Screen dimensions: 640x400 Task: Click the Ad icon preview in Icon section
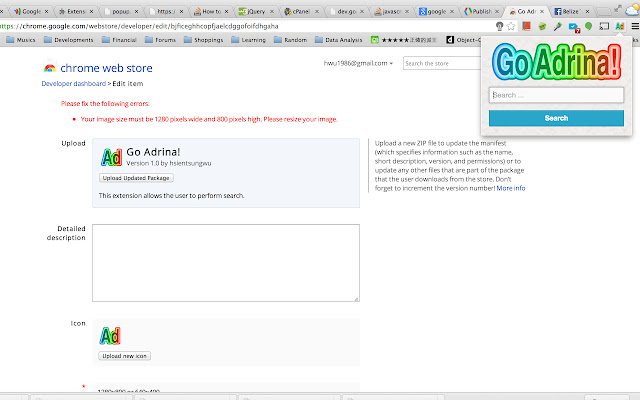pyautogui.click(x=110, y=336)
